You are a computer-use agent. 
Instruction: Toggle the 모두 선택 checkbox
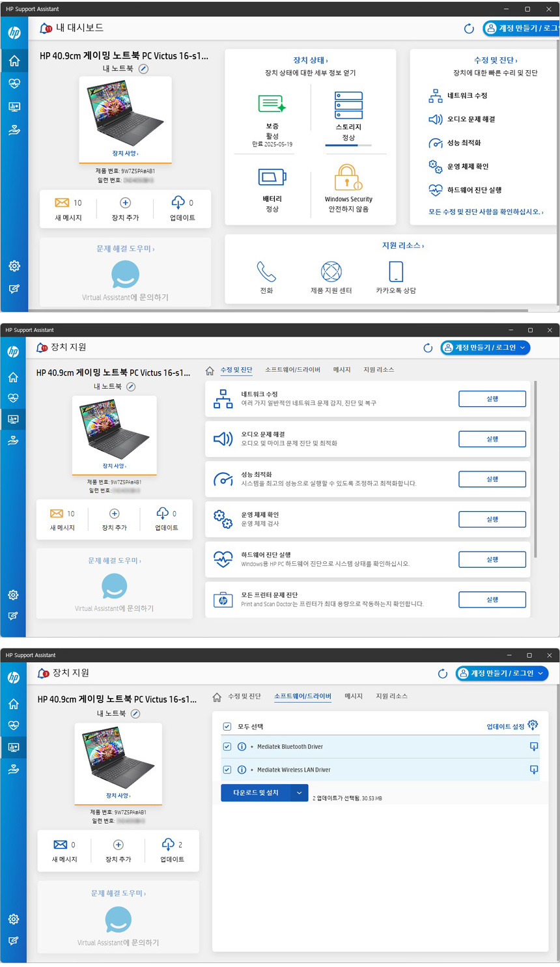tap(227, 727)
